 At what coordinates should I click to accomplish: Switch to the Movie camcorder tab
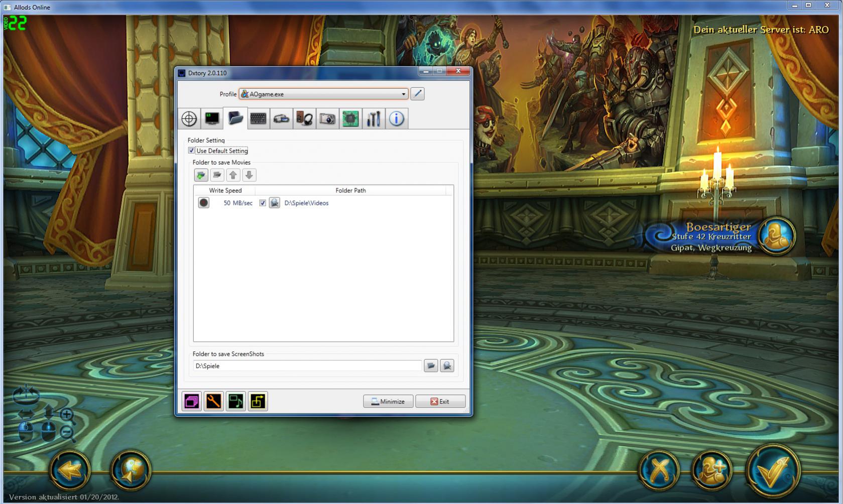282,119
